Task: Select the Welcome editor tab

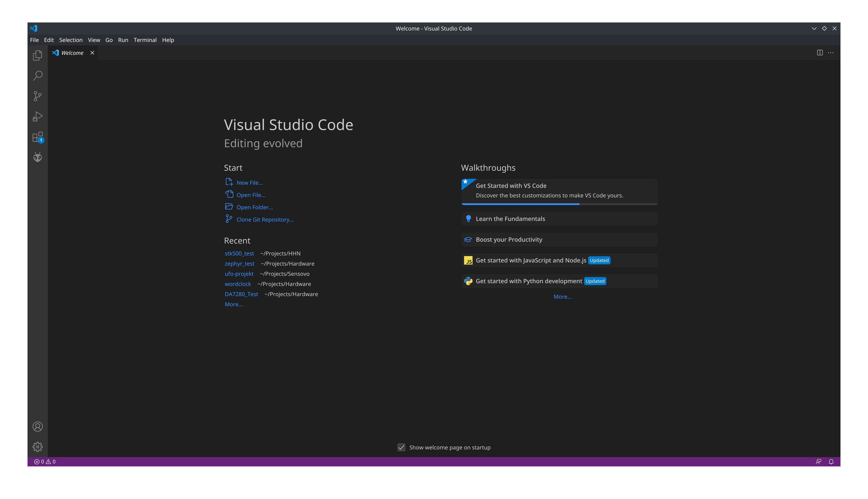Action: click(73, 53)
